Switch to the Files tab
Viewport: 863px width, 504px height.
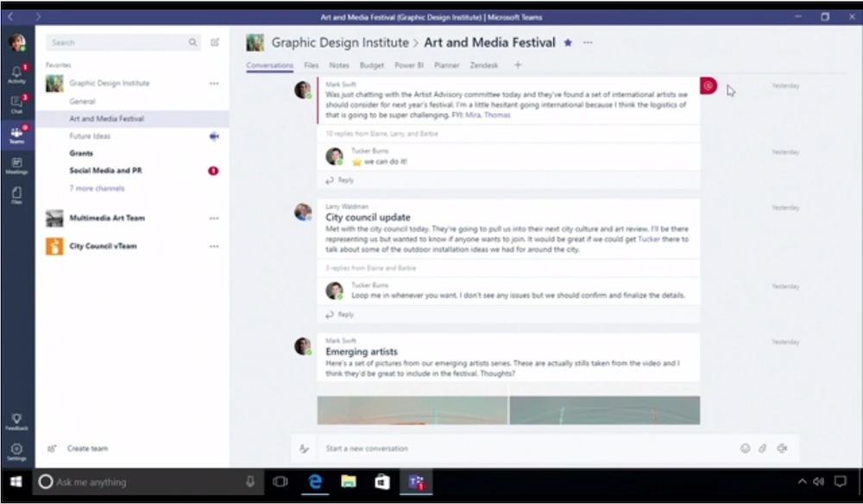tap(311, 66)
